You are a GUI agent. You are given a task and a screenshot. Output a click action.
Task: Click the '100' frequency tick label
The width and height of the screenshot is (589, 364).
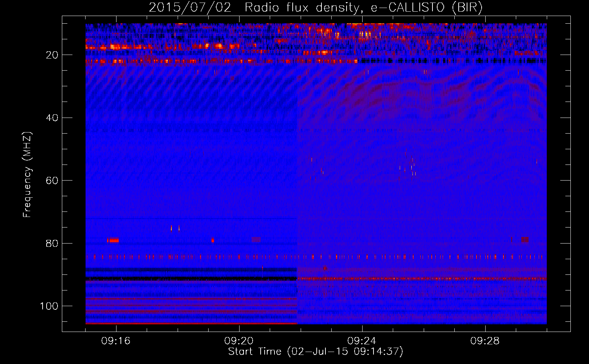pos(49,306)
